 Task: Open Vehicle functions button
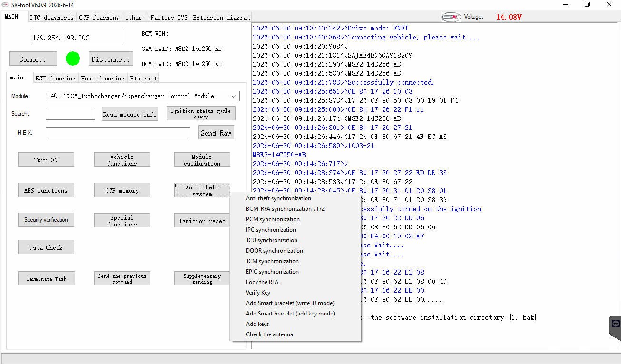pyautogui.click(x=122, y=160)
